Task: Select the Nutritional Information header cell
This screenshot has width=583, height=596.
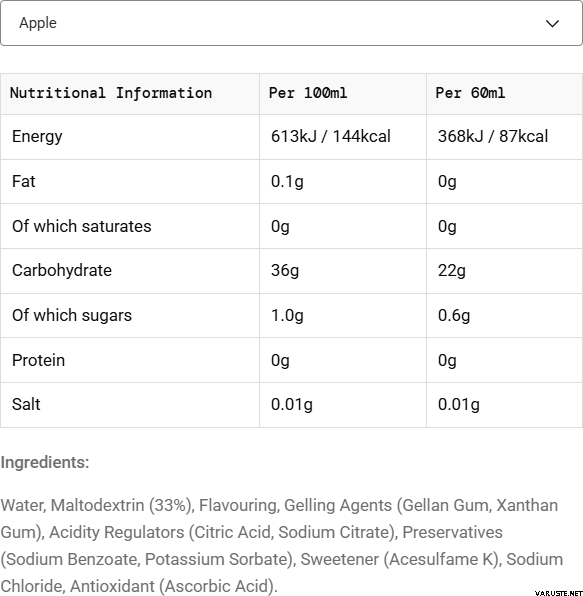Action: 111,93
